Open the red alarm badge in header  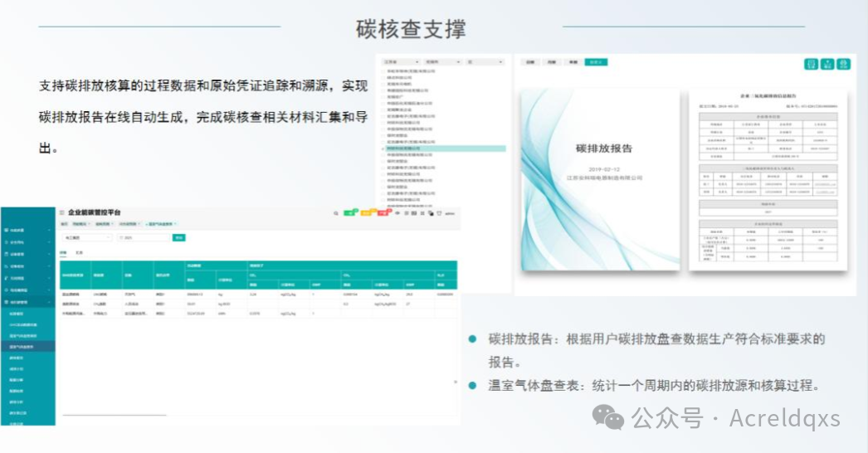[x=383, y=212]
